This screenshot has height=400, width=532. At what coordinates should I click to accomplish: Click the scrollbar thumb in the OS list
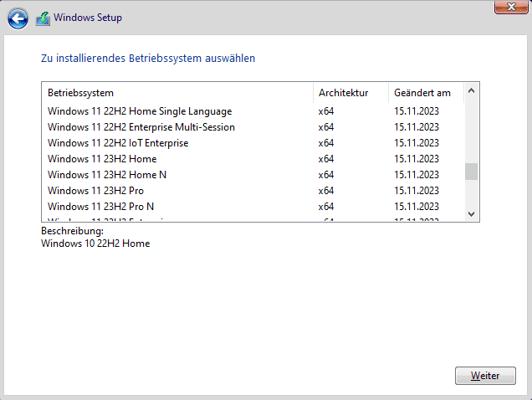(x=471, y=172)
